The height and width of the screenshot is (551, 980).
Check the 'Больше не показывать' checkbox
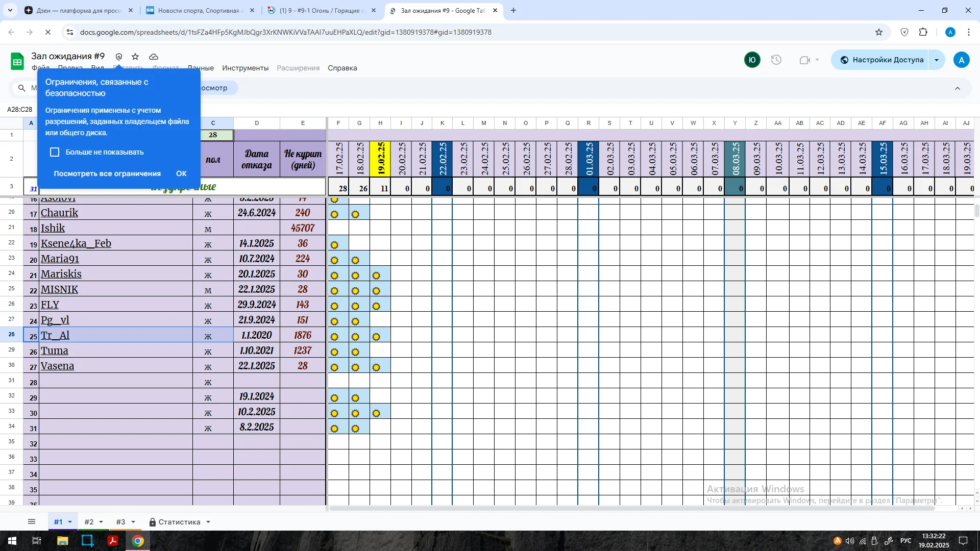pyautogui.click(x=55, y=152)
